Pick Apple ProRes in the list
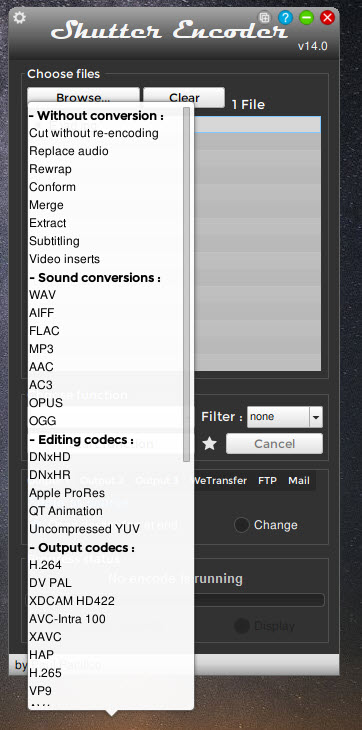Viewport: 362px width, 730px height. pyautogui.click(x=67, y=493)
